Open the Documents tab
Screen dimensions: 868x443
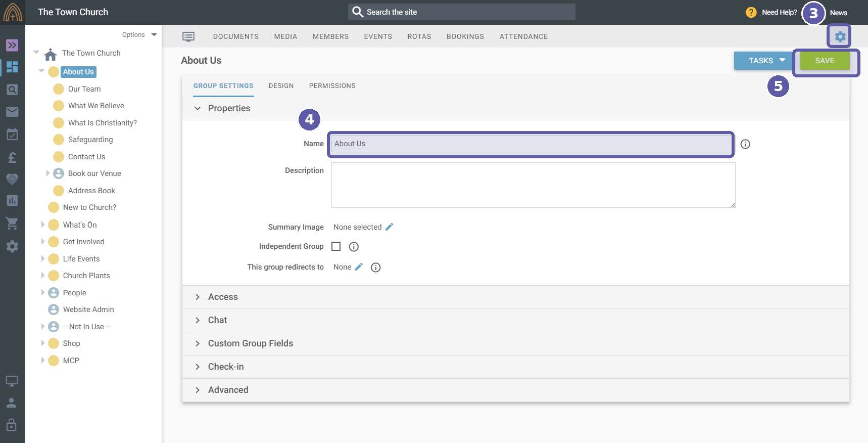point(236,36)
